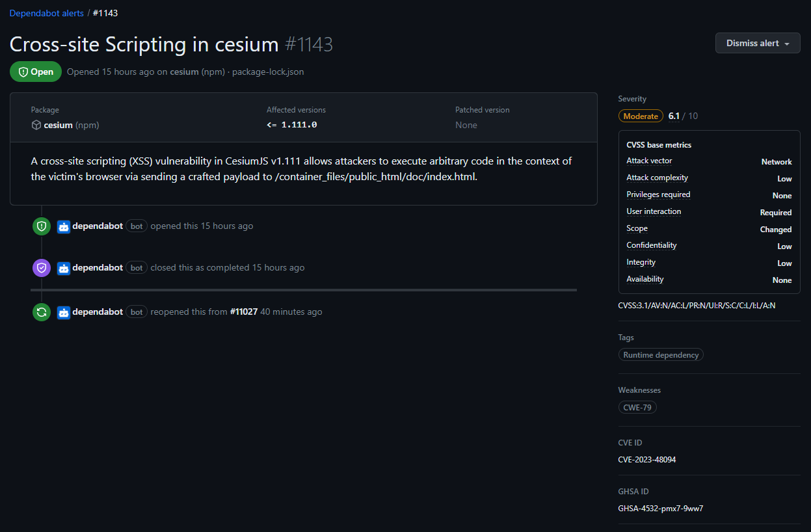Click the #1143 breadcrumb item
811x532 pixels.
pos(105,12)
